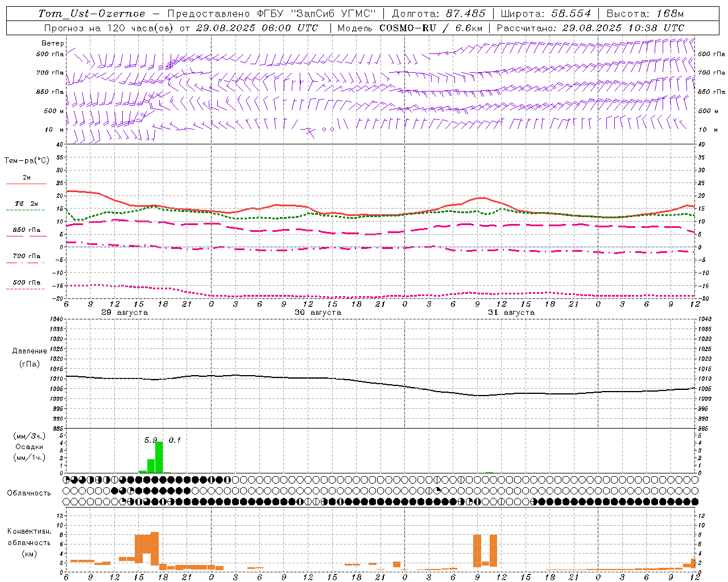This screenshot has width=728, height=582.
Task: Click the Облачность cloud cover label
Action: (x=29, y=493)
